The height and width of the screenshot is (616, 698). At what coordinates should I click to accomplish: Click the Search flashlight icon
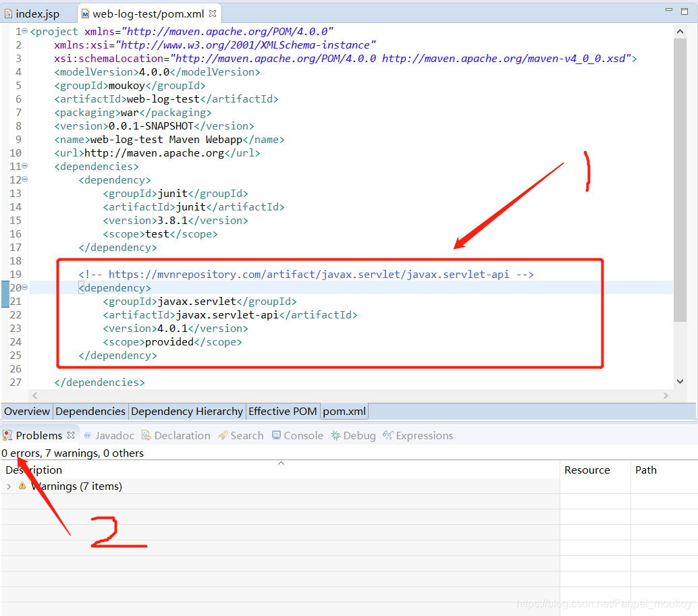click(223, 435)
